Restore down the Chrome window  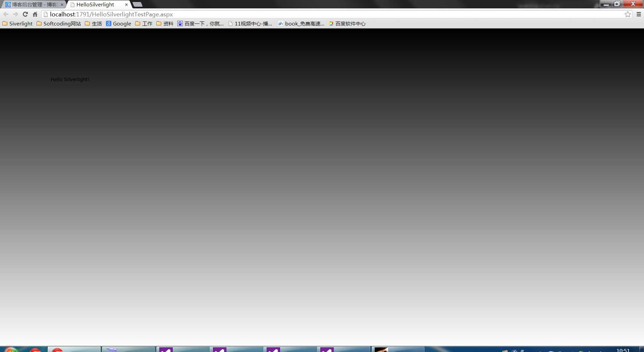(x=617, y=4)
